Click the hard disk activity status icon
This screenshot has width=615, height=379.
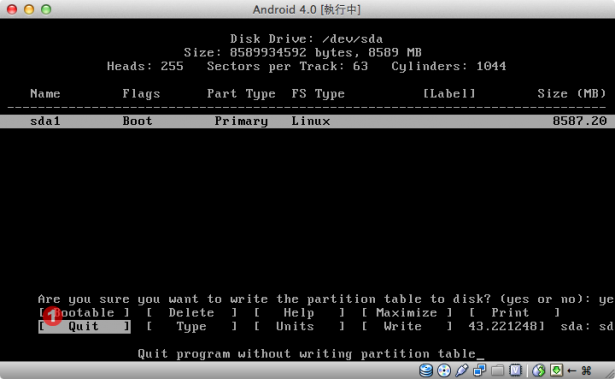coord(426,370)
